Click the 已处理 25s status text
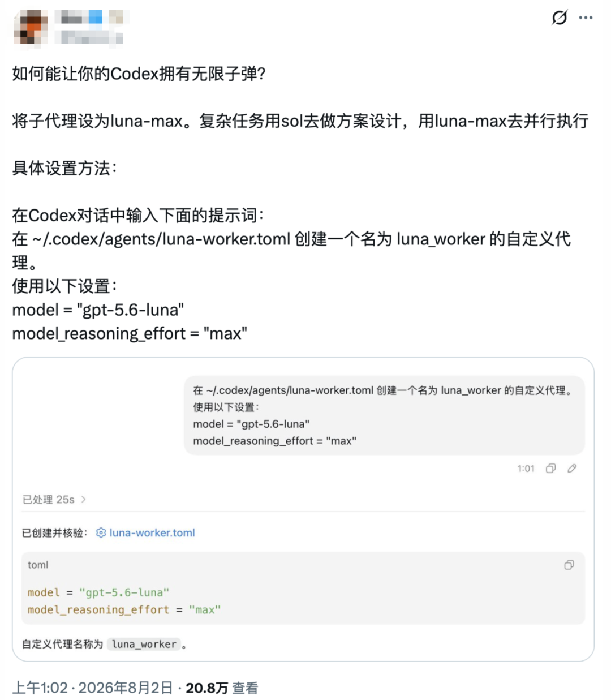 pos(49,499)
